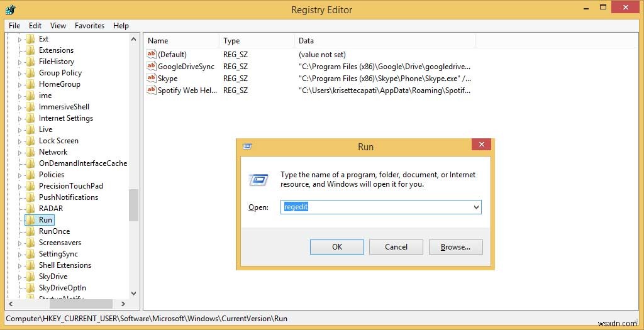Click the tree vertical scrollbar thumb

click(133, 205)
